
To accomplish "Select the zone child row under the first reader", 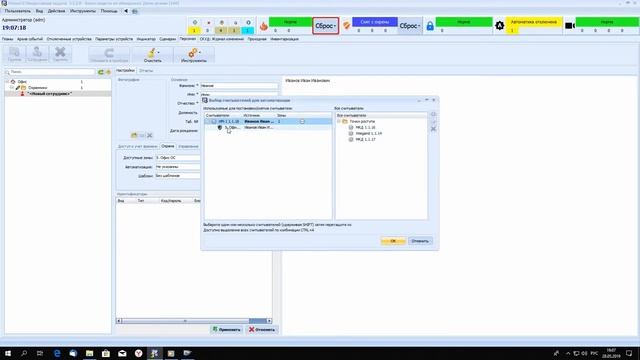I will tap(268, 128).
